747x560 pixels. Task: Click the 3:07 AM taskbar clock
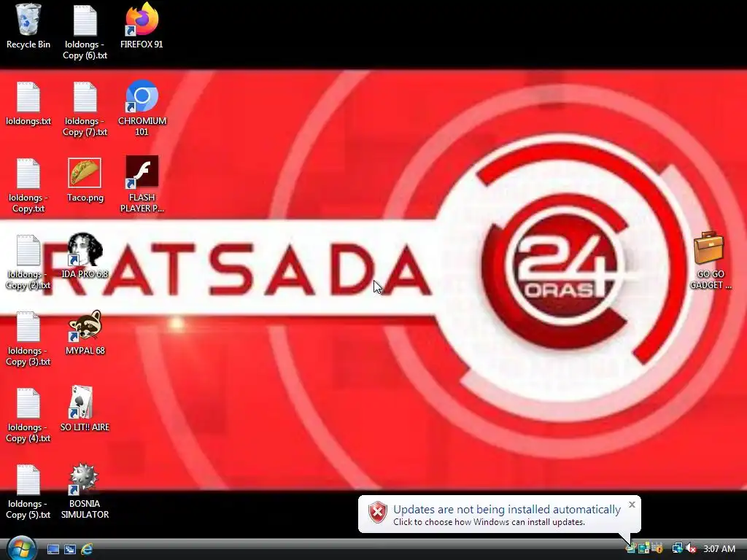pyautogui.click(x=719, y=548)
